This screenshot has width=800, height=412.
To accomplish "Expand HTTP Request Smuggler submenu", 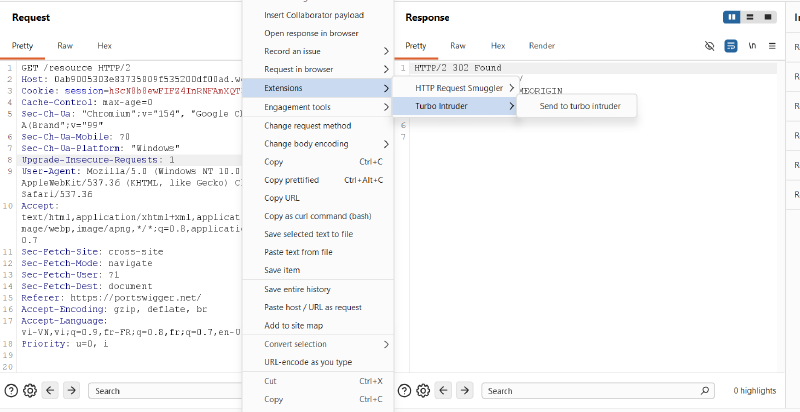I will tap(455, 88).
